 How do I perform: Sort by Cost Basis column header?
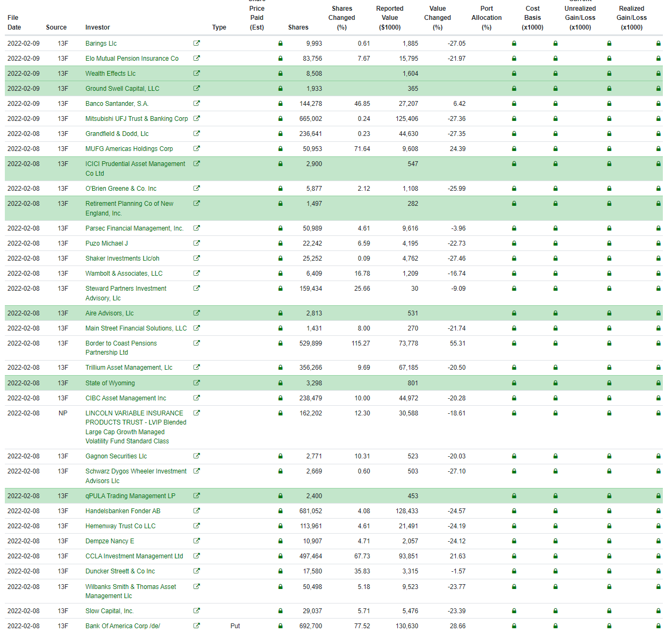(x=533, y=18)
